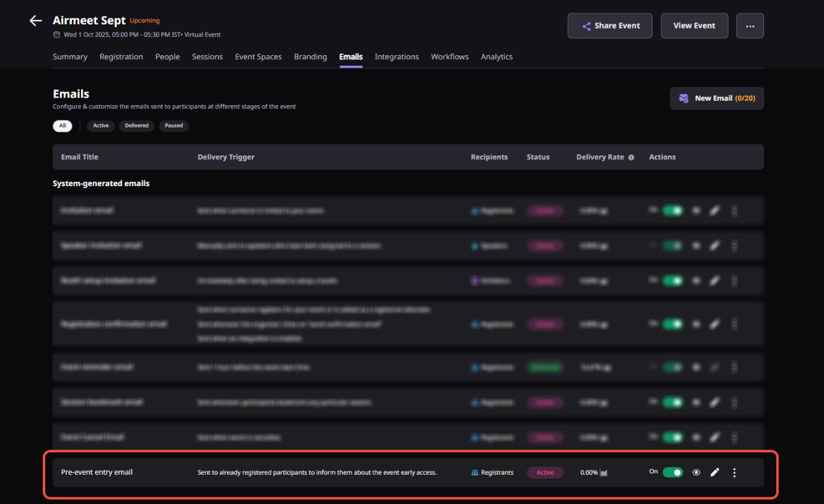The height and width of the screenshot is (504, 824).
Task: Open the Integrations tab
Action: point(396,57)
